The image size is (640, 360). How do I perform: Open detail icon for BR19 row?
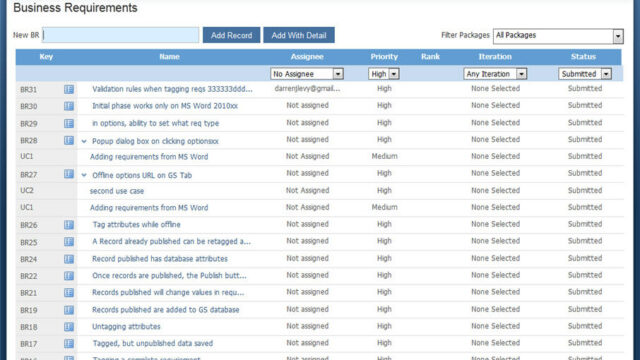(69, 310)
